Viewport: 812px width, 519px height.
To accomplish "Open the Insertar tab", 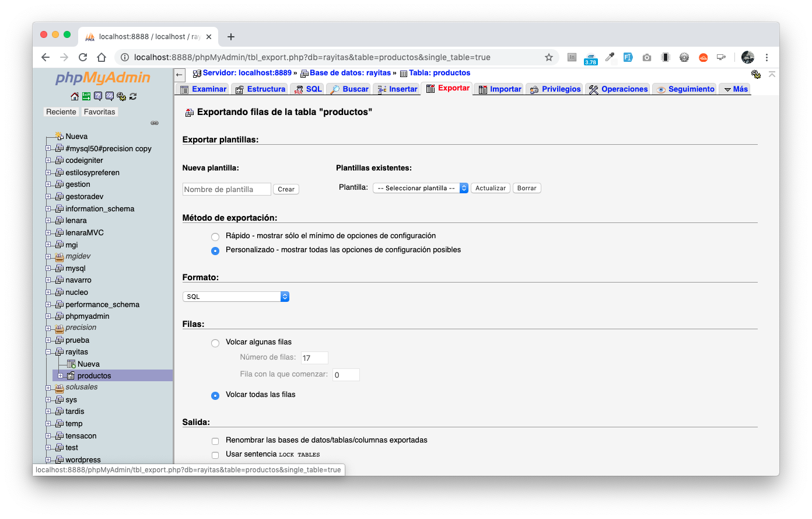I will coord(397,89).
